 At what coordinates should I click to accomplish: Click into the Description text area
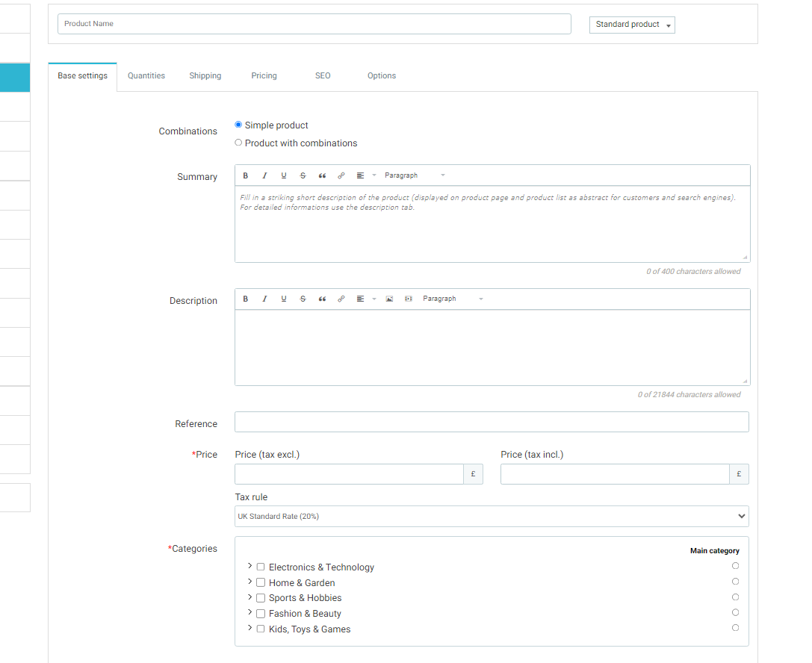click(492, 347)
